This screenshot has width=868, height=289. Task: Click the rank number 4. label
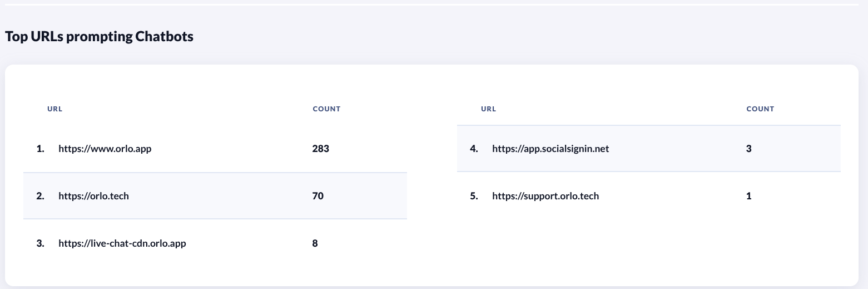click(x=474, y=149)
